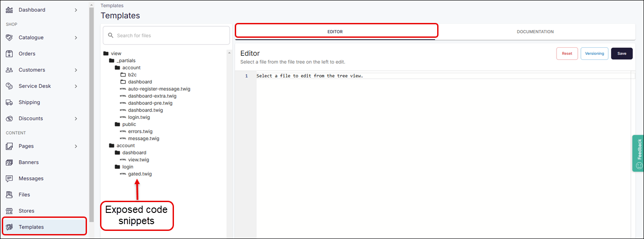Screen dimensions: 644x239
Task: Expand the Service Desk chevron
Action: coord(76,86)
